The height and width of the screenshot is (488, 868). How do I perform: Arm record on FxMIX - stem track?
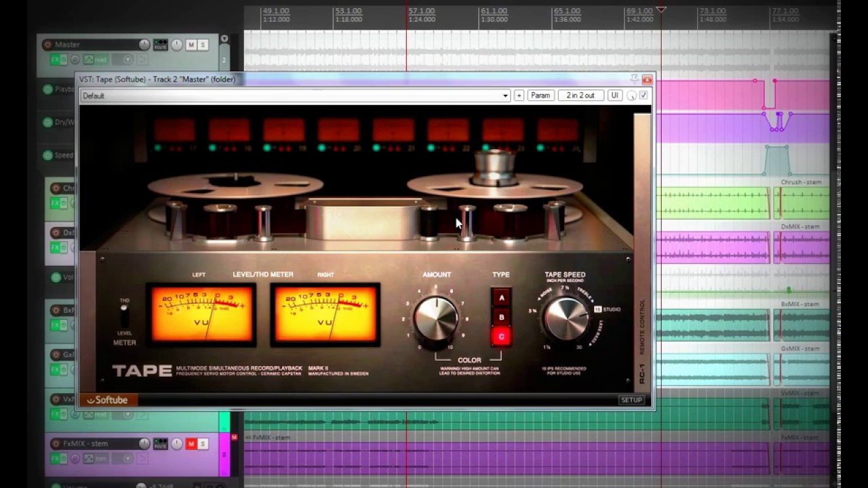[x=56, y=444]
